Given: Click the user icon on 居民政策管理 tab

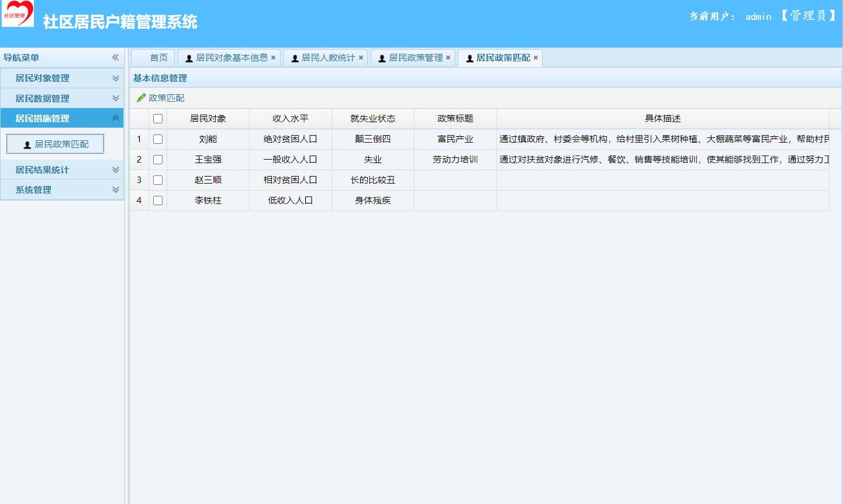Looking at the screenshot, I should [x=382, y=57].
